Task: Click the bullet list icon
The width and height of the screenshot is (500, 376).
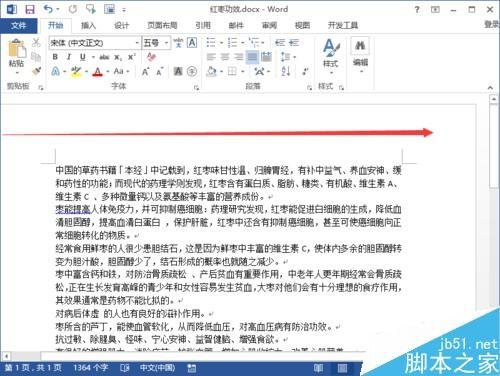Action: click(x=211, y=42)
